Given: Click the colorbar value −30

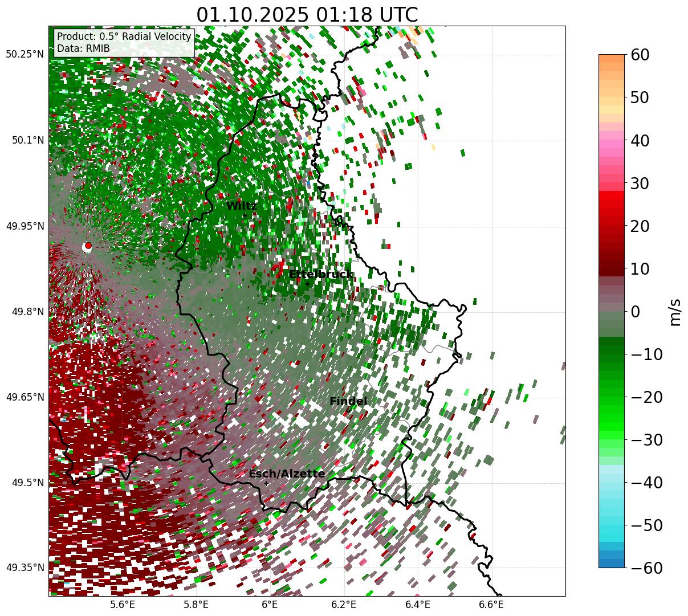Looking at the screenshot, I should point(646,440).
